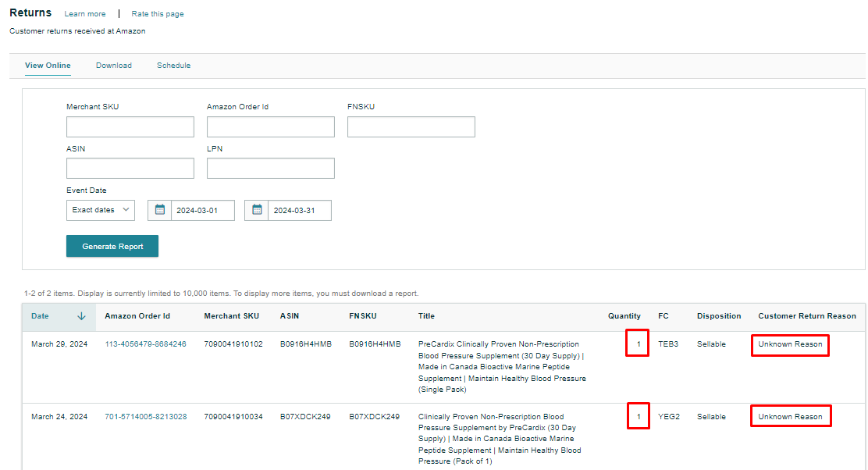
Task: Click the Disposition column header
Action: click(x=719, y=316)
